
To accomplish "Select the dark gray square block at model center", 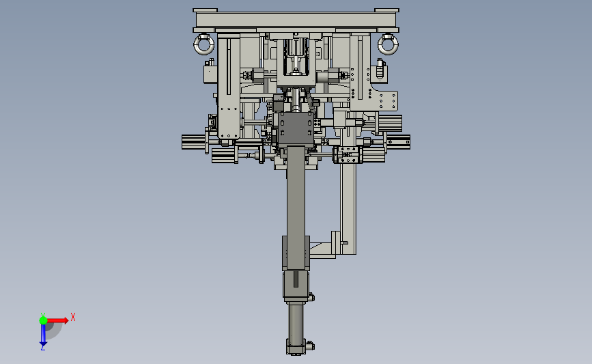I will pos(296,128).
